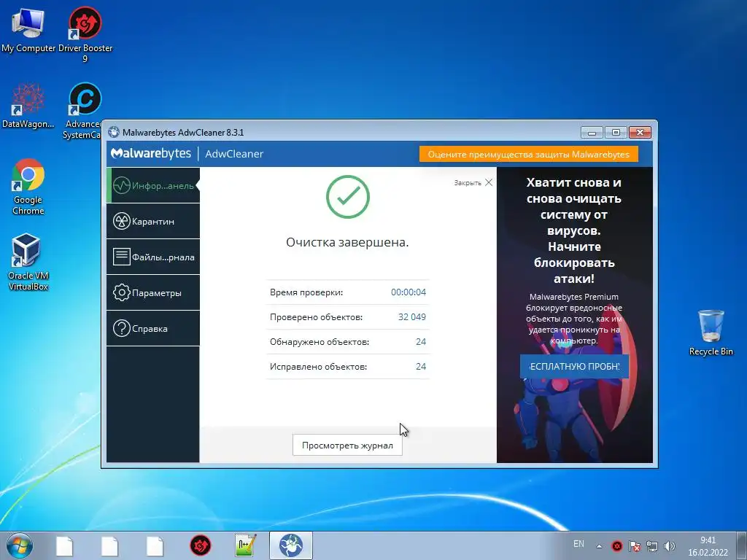Click the network tray icon
747x560 pixels.
651,546
